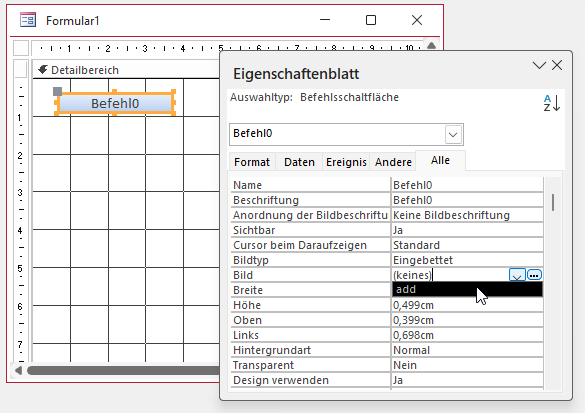Click the form's horizontal scrollbar thumb
Screen dimensions: 585x413
[123, 370]
